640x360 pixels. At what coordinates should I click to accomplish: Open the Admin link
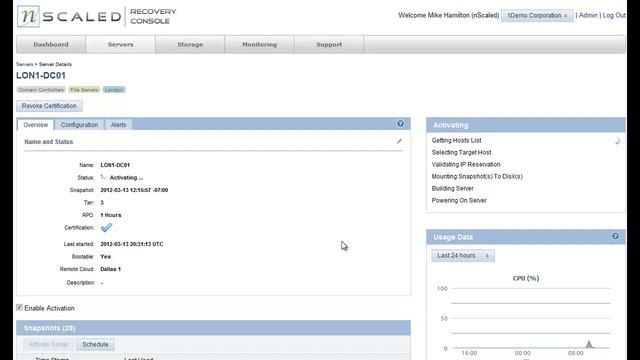pyautogui.click(x=588, y=15)
